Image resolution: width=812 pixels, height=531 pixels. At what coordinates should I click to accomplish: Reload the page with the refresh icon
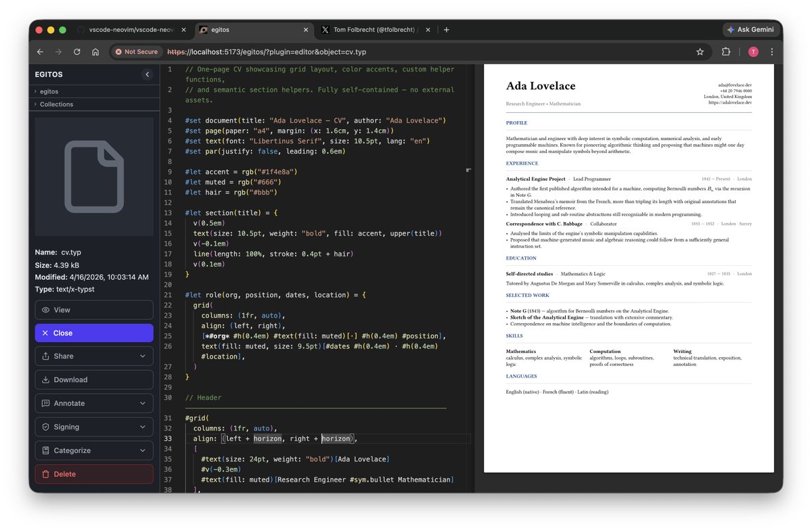[x=77, y=51]
